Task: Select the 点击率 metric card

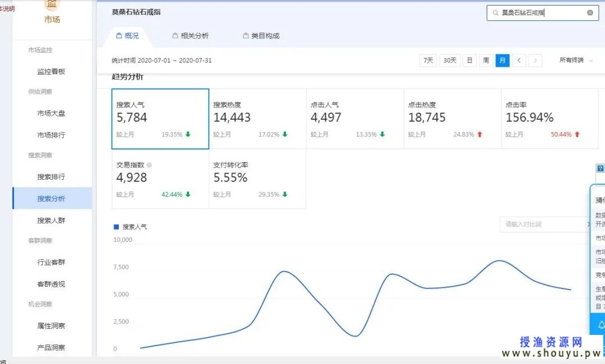Action: pyautogui.click(x=549, y=119)
